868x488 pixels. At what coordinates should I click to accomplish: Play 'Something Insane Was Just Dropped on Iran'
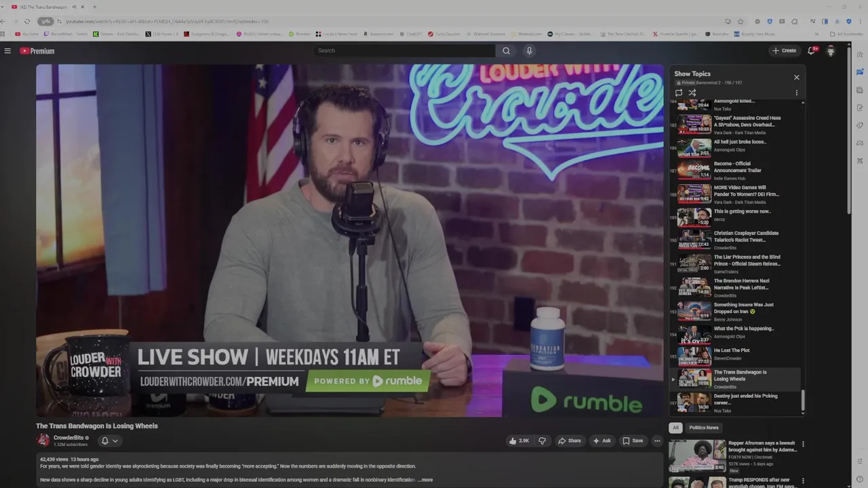coord(736,312)
